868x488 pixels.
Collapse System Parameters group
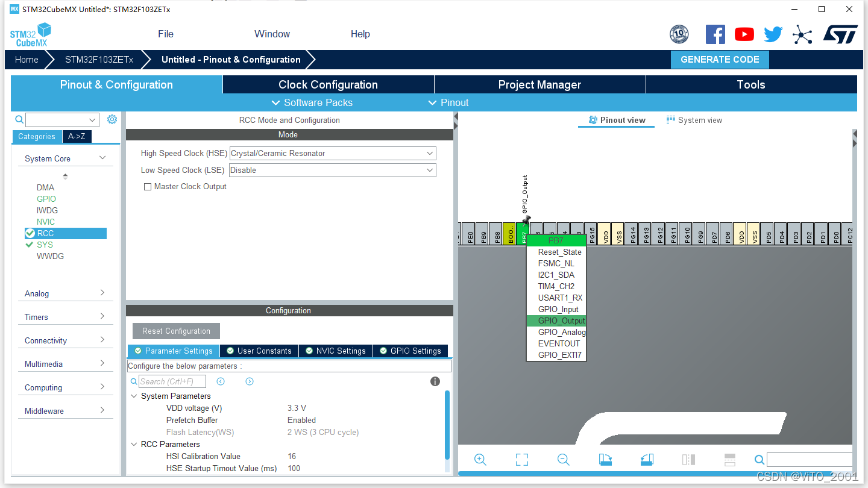(134, 396)
